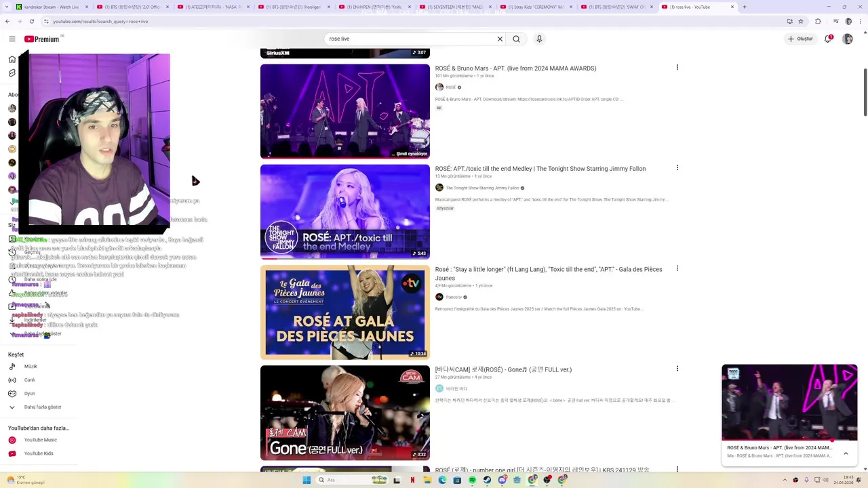Close the 'rose live - YouTube' tab

[732, 7]
